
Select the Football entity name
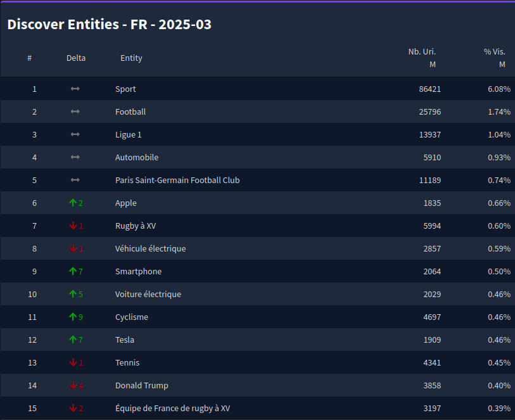click(x=130, y=111)
